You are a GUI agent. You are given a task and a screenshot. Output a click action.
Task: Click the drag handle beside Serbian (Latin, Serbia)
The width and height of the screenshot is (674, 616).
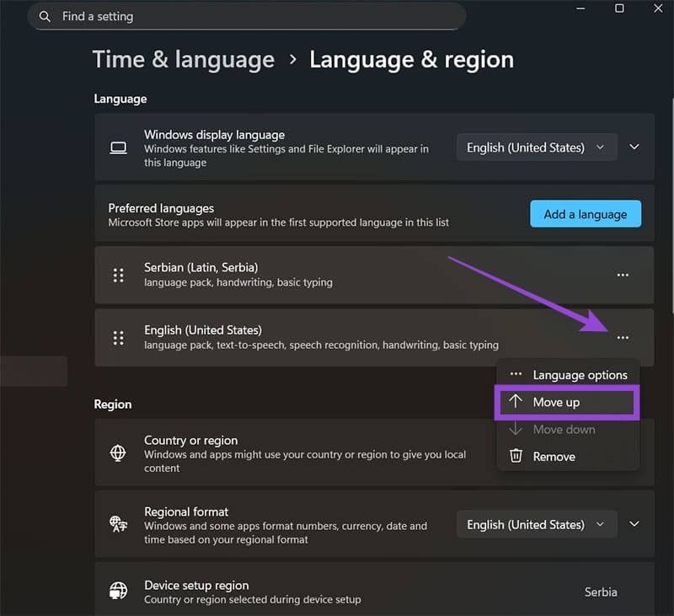pyautogui.click(x=117, y=275)
